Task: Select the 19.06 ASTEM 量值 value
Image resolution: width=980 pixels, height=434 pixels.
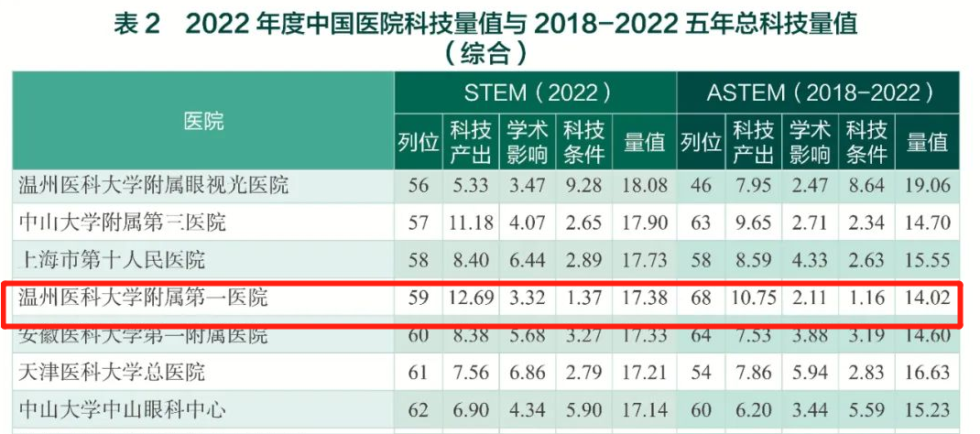Action: click(927, 186)
